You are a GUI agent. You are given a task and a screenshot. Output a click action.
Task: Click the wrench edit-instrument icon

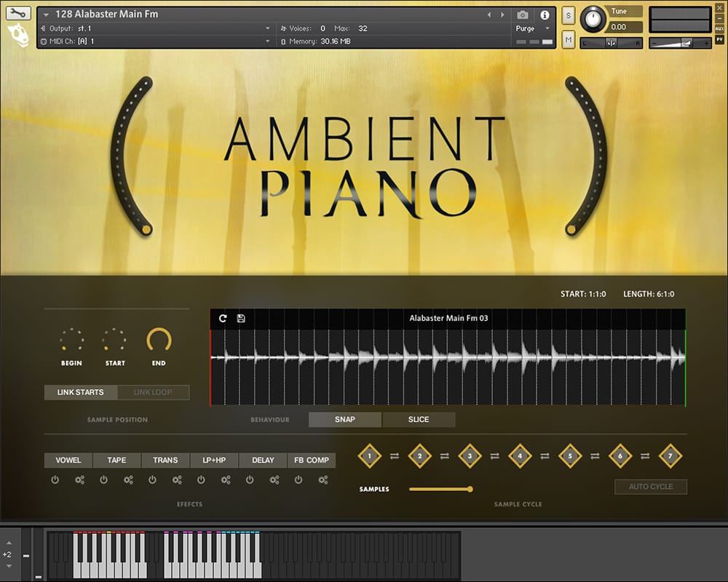click(19, 13)
